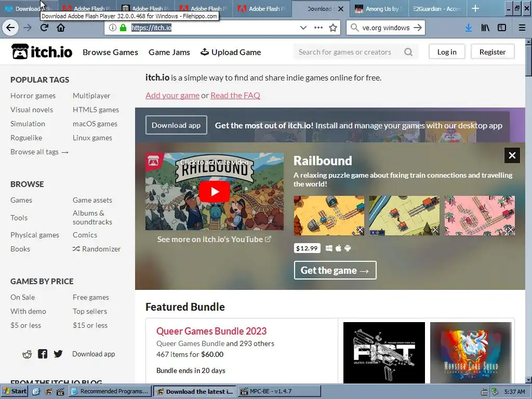Image resolution: width=532 pixels, height=399 pixels.
Task: Toggle the browser sidebar icon
Action: (502, 28)
